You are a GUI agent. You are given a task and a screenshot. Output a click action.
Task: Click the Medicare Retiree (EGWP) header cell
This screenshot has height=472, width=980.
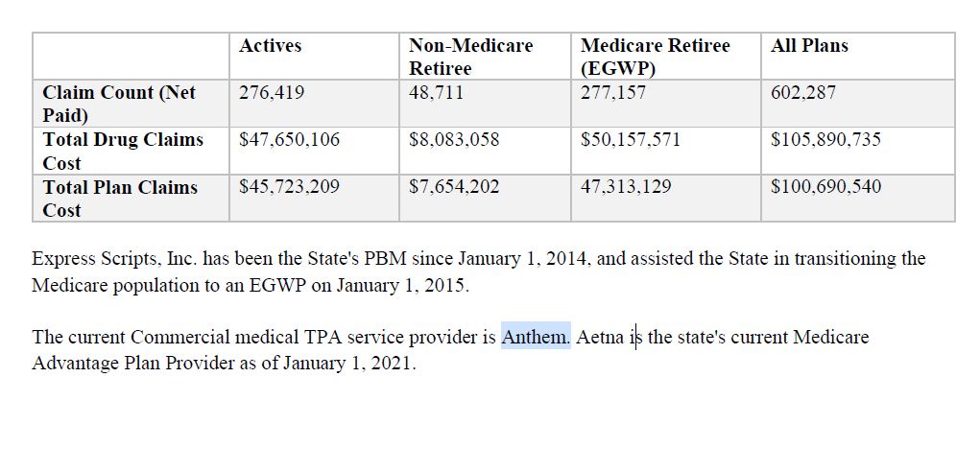click(x=655, y=57)
